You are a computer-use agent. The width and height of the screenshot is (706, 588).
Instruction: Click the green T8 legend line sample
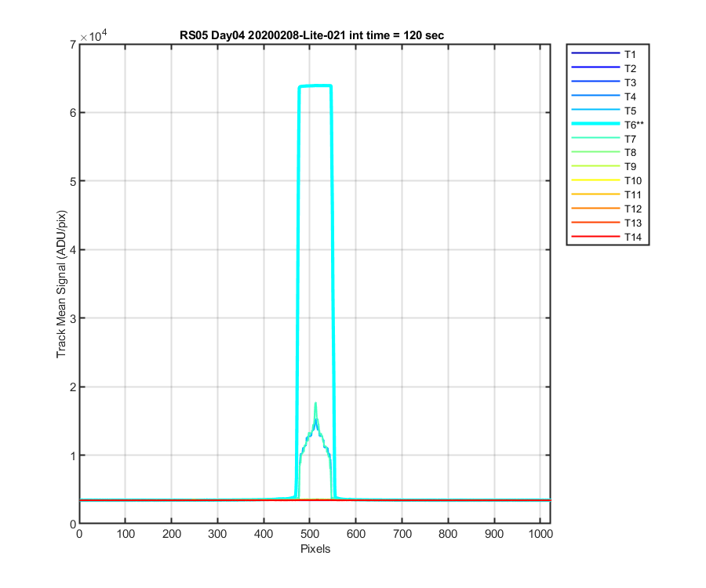pyautogui.click(x=595, y=152)
